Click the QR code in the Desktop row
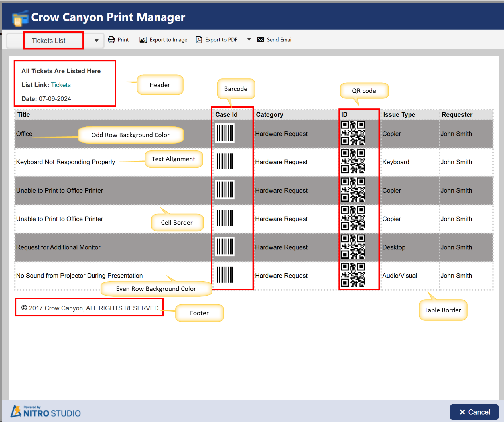Screen dimensions: 504x422 [x=353, y=247]
